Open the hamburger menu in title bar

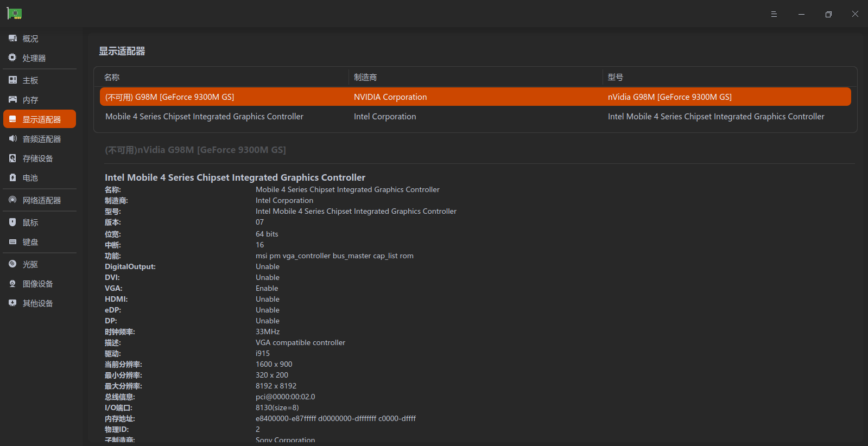pyautogui.click(x=774, y=14)
